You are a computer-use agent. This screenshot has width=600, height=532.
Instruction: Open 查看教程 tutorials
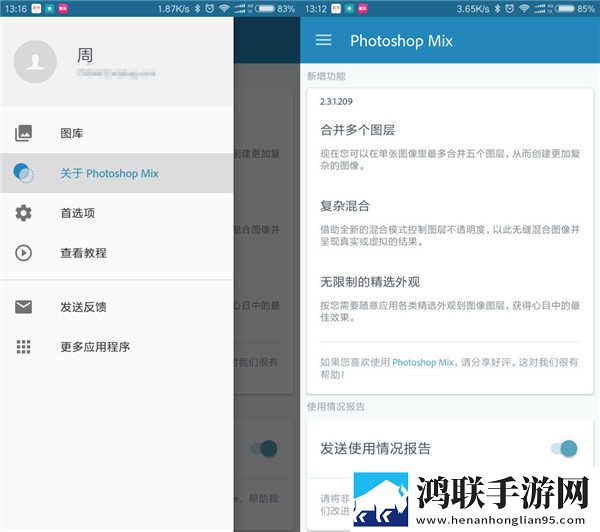click(x=117, y=253)
